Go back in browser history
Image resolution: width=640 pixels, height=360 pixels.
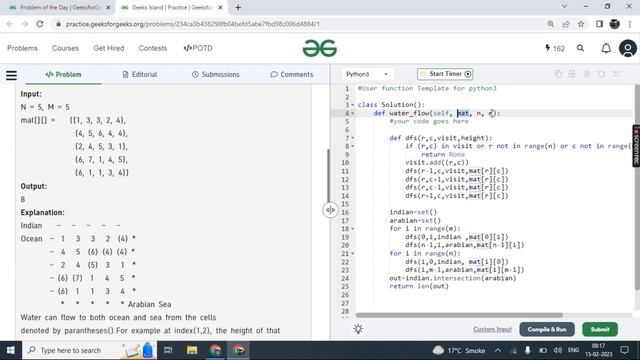coord(10,24)
